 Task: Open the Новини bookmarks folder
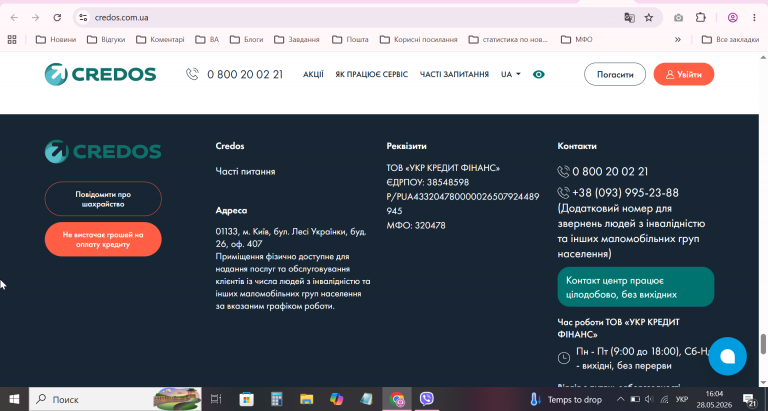click(x=56, y=39)
